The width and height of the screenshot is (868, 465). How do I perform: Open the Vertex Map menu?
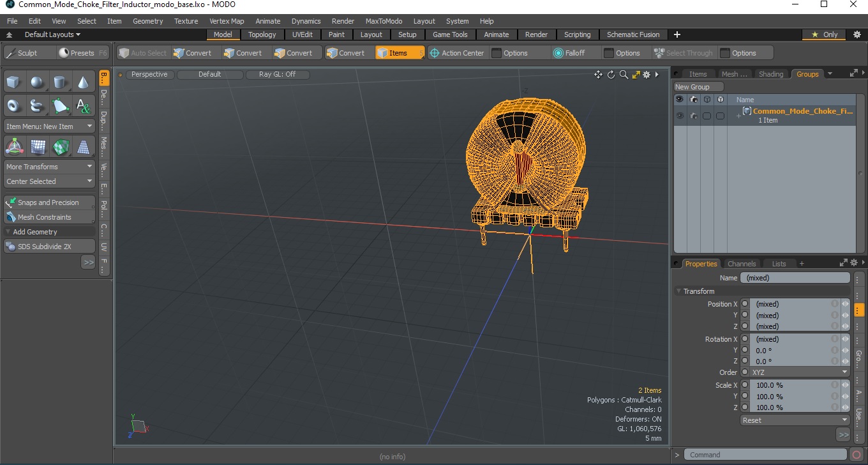pyautogui.click(x=227, y=21)
